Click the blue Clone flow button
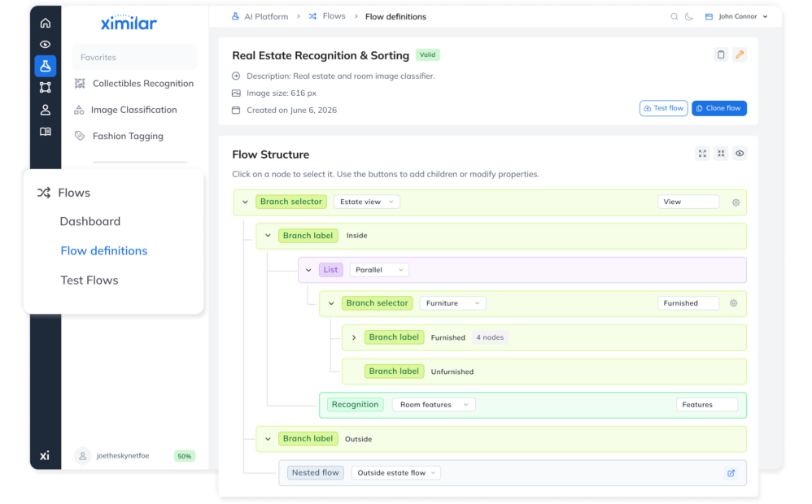This screenshot has width=812, height=504. [718, 107]
